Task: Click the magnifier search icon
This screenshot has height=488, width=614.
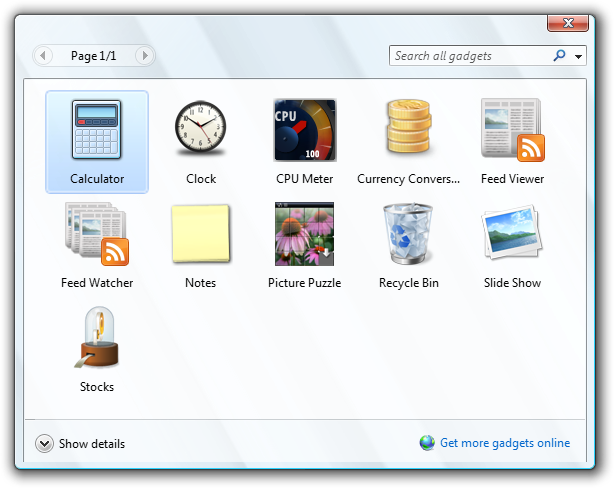Action: [x=559, y=56]
